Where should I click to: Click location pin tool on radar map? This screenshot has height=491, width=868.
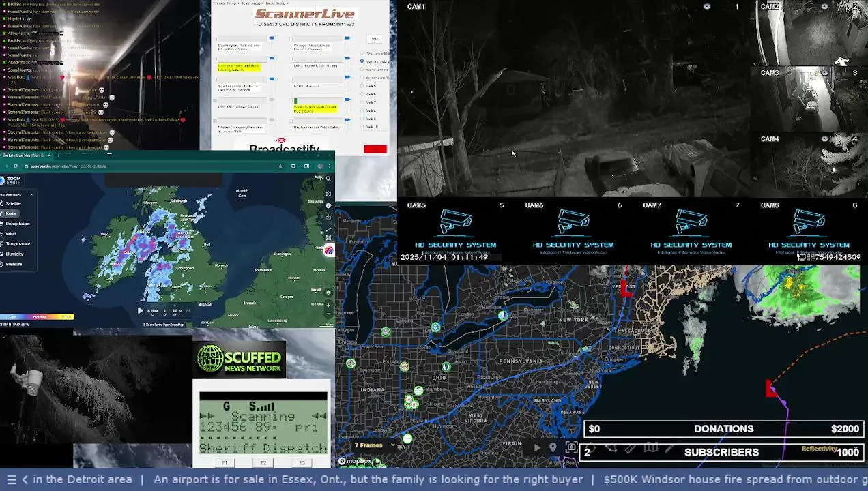click(553, 447)
